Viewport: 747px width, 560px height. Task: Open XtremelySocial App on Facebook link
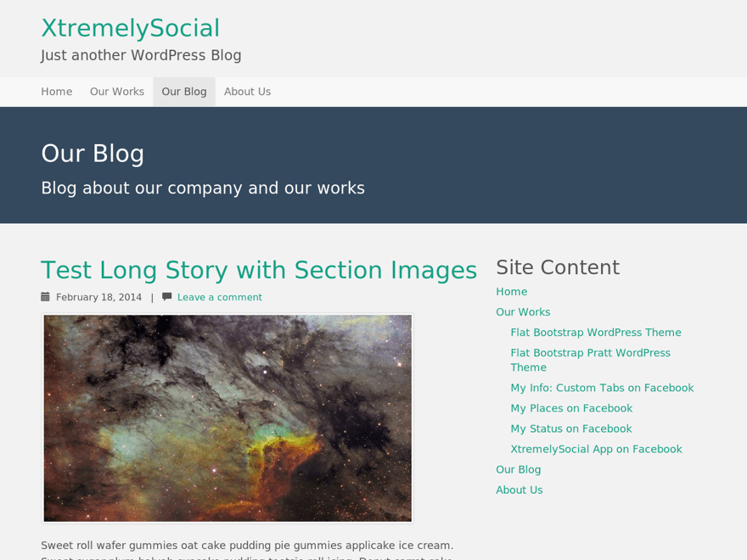pyautogui.click(x=597, y=449)
